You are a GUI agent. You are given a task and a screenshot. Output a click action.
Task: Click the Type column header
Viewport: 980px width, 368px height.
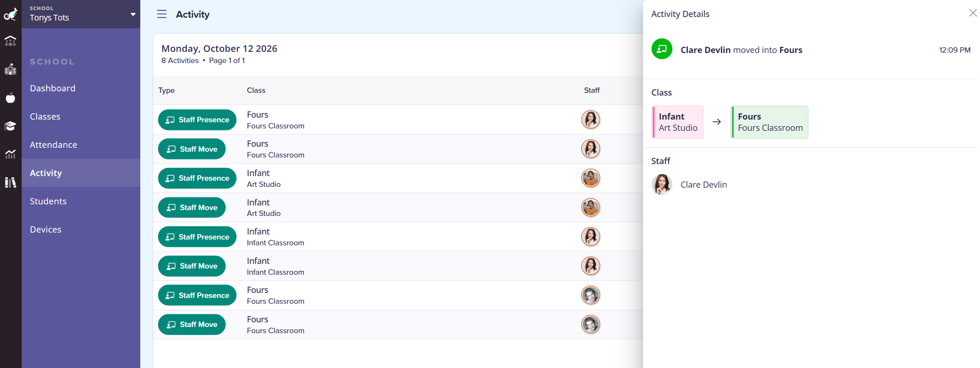click(x=167, y=90)
